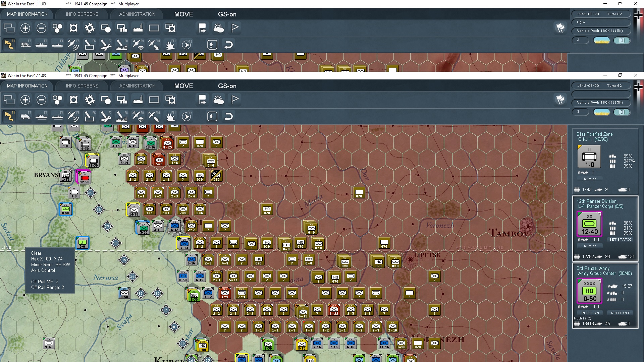Viewport: 644px width, 362px height.
Task: Click zoom out (minus) icon in upper window
Action: click(41, 28)
